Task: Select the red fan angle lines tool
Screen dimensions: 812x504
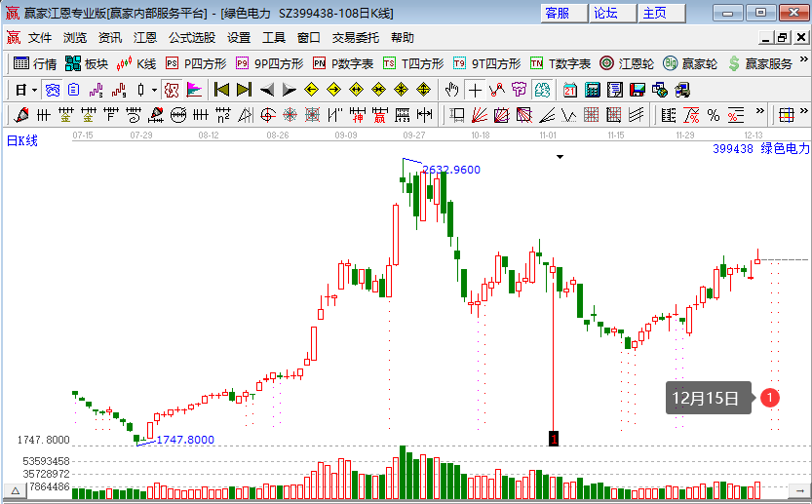Action: 480,115
